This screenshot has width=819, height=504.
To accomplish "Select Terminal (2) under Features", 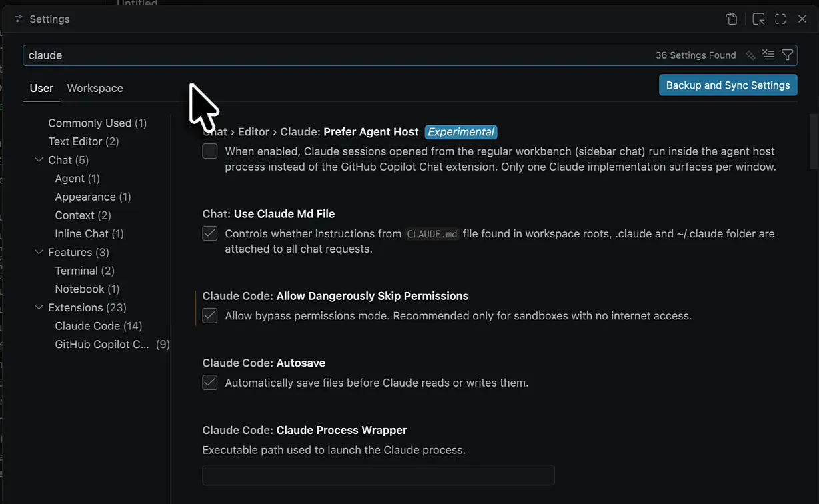I will [85, 271].
